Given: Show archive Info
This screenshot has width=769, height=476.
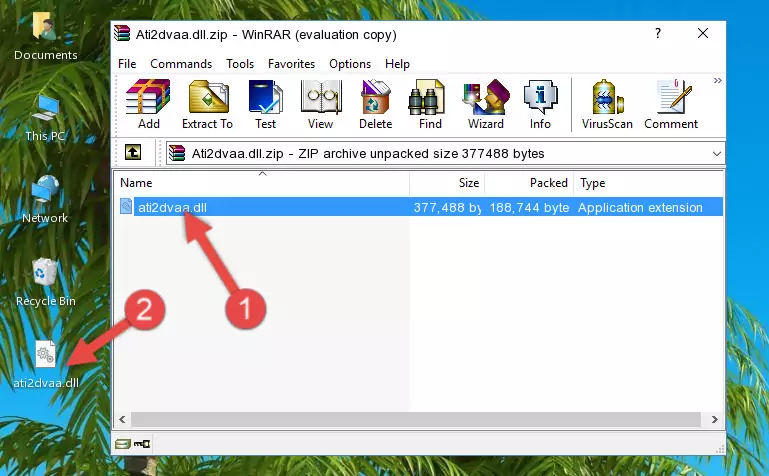Looking at the screenshot, I should [x=540, y=104].
